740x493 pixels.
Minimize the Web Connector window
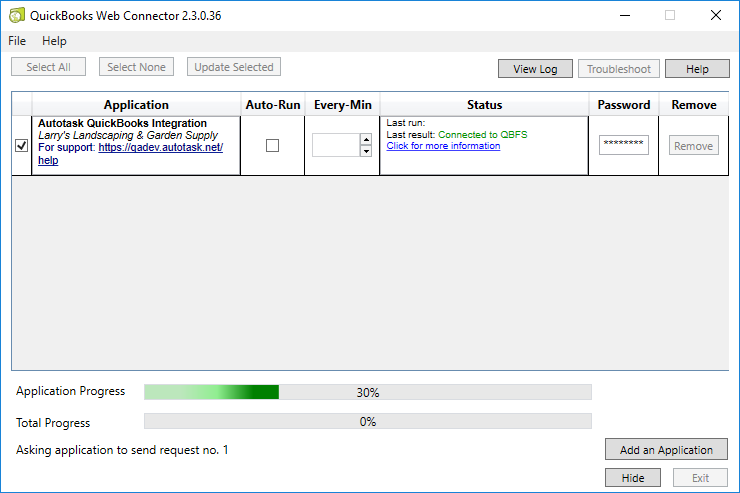coord(625,16)
